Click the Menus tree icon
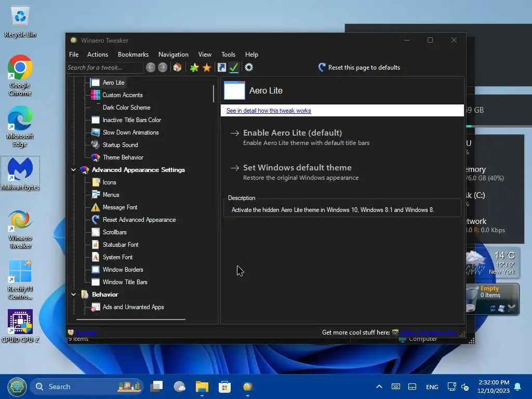 96,195
